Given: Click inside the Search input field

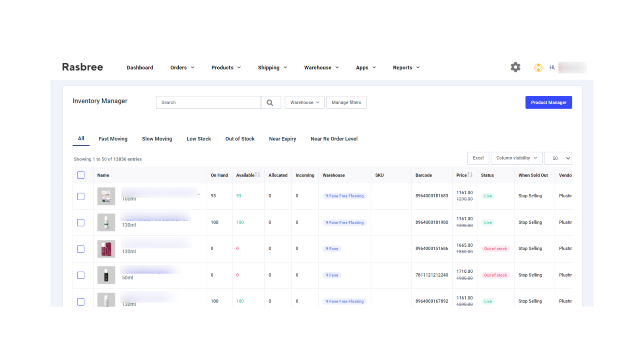Looking at the screenshot, I should [x=208, y=102].
